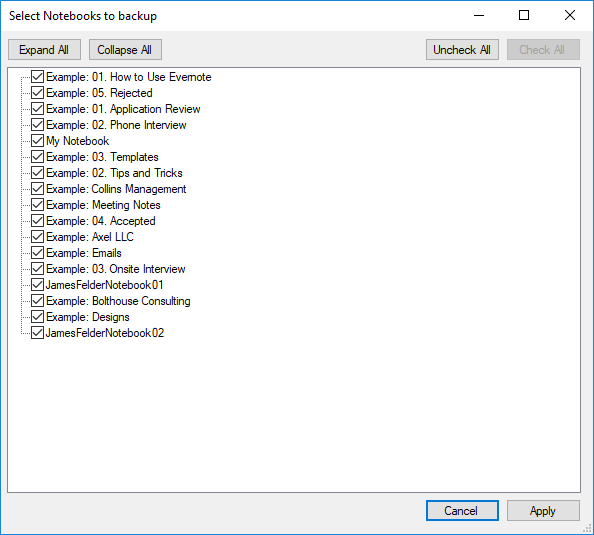
Task: Uncheck Example: 05. Rejected checkbox
Action: coord(37,93)
